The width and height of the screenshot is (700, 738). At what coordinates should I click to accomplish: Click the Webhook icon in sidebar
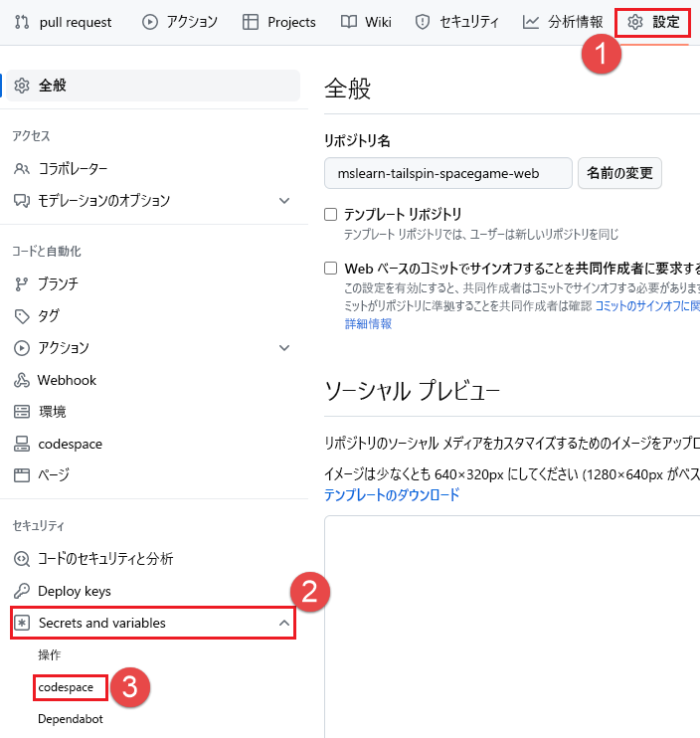pos(22,380)
